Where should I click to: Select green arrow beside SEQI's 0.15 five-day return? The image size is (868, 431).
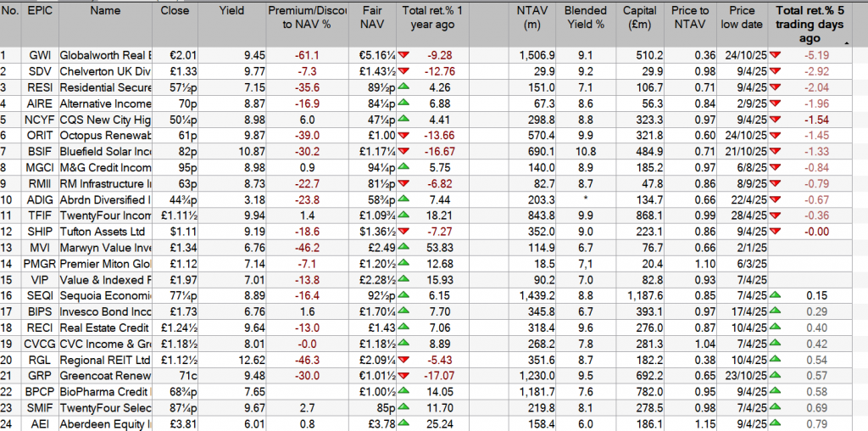click(775, 294)
